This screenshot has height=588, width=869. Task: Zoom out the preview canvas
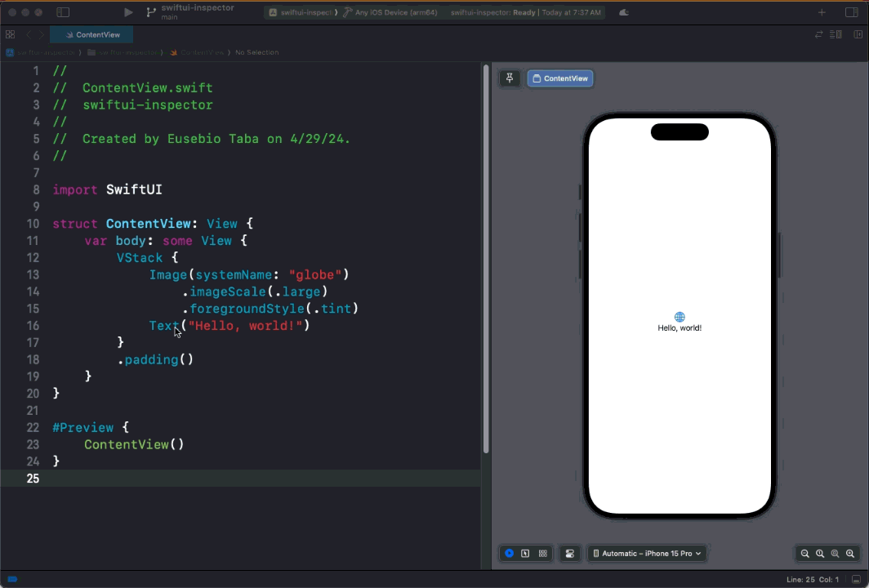click(804, 553)
